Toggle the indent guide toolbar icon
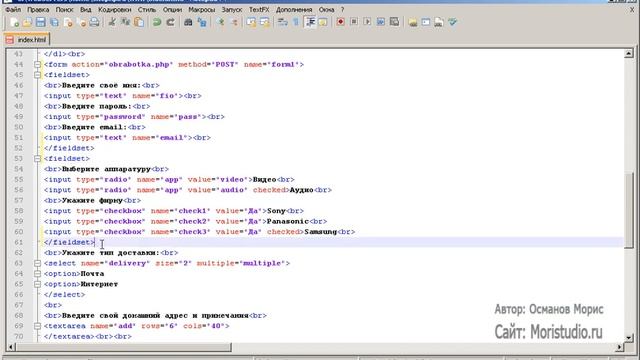 pos(310,22)
